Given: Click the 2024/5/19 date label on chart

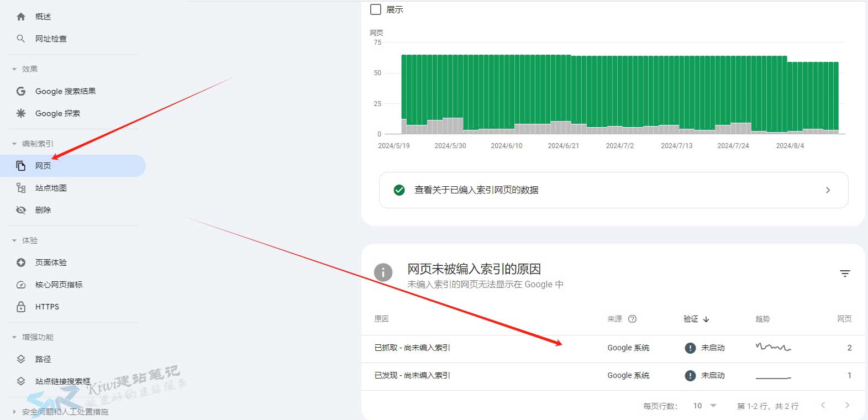Looking at the screenshot, I should coord(394,146).
